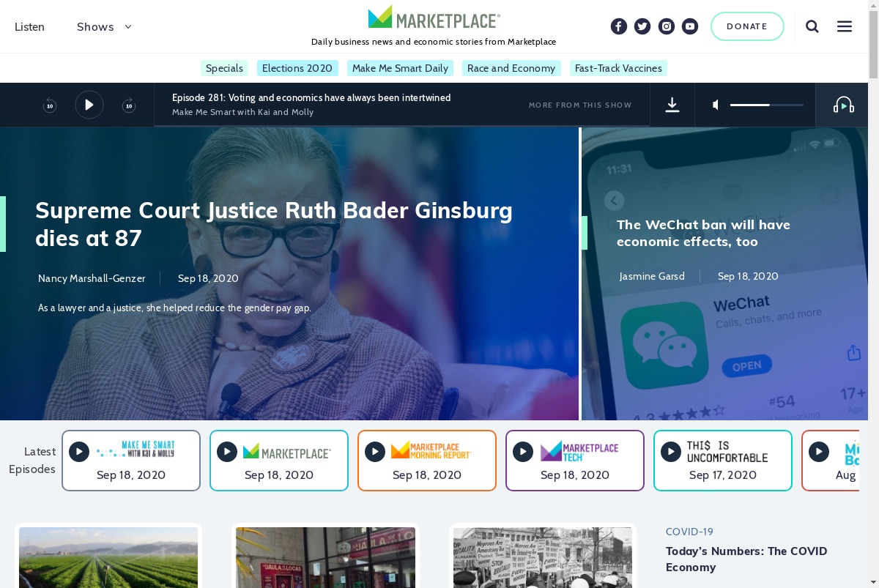Play latest This Is Uncomfortable episode
This screenshot has width=879, height=588.
pyautogui.click(x=671, y=452)
